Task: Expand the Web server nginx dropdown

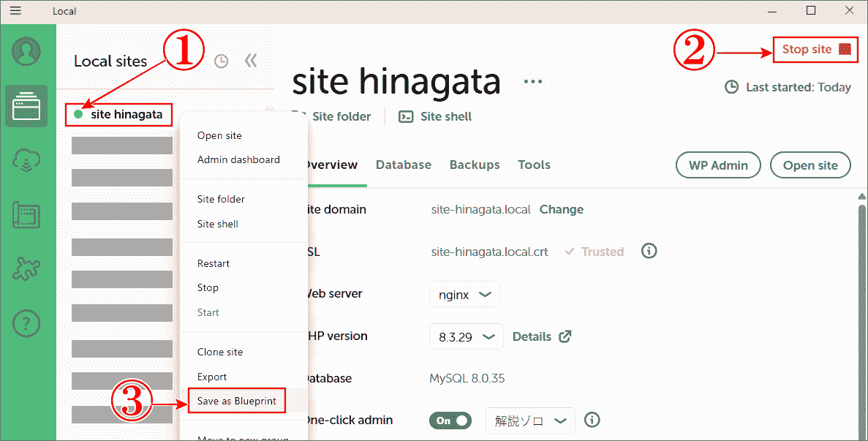Action: coord(464,295)
